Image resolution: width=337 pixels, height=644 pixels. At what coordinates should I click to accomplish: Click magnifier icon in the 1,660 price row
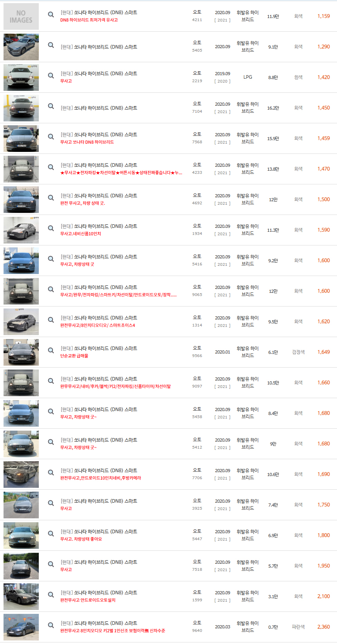tap(51, 381)
